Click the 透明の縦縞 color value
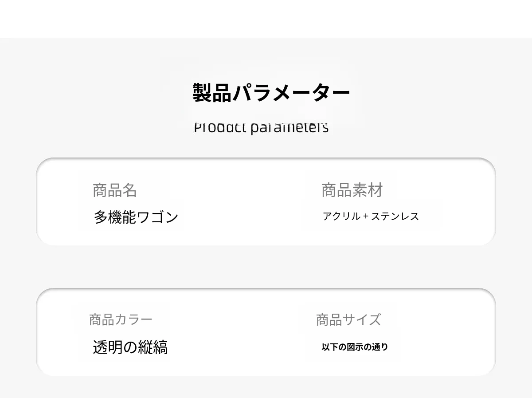 click(x=130, y=347)
